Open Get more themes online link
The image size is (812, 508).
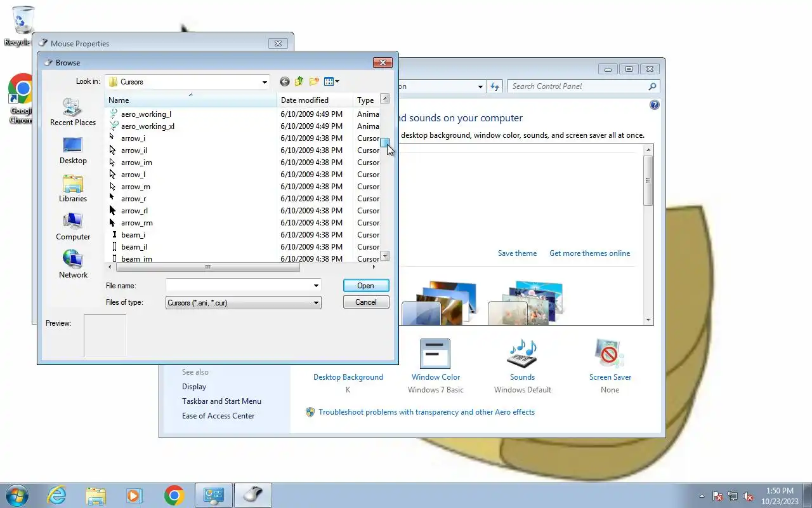pos(590,253)
